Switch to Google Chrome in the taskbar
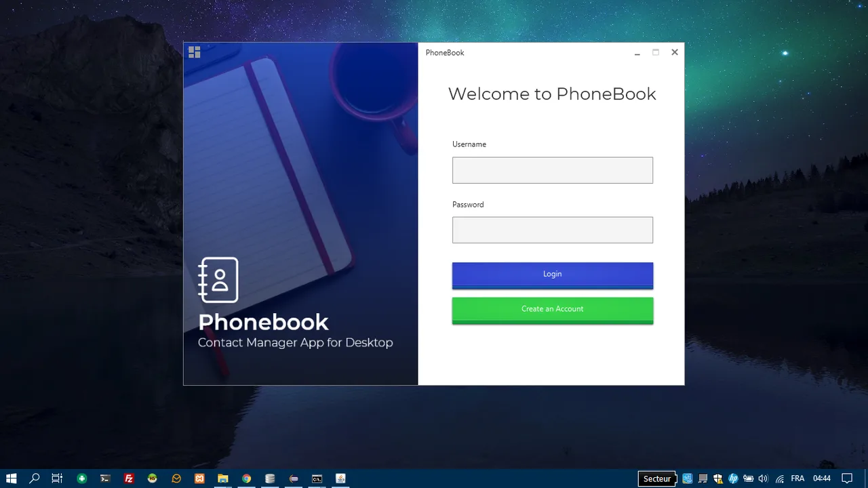868x488 pixels. pyautogui.click(x=246, y=479)
